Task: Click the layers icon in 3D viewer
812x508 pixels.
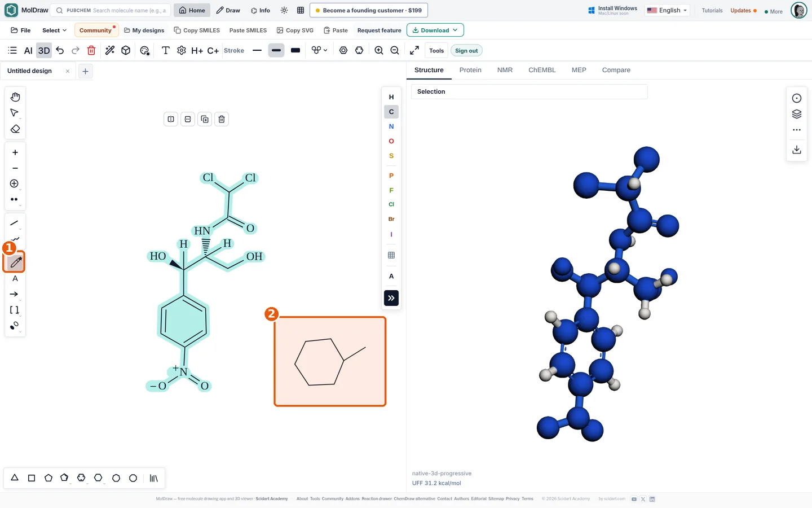Action: tap(797, 114)
